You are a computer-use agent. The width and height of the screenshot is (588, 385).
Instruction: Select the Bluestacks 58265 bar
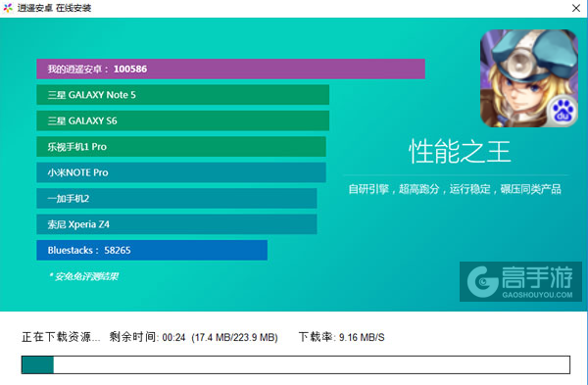click(152, 250)
